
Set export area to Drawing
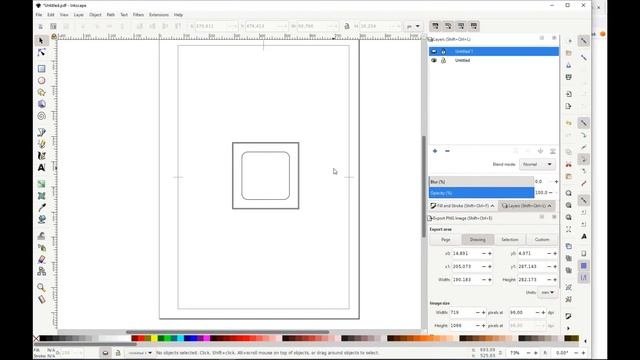point(478,240)
